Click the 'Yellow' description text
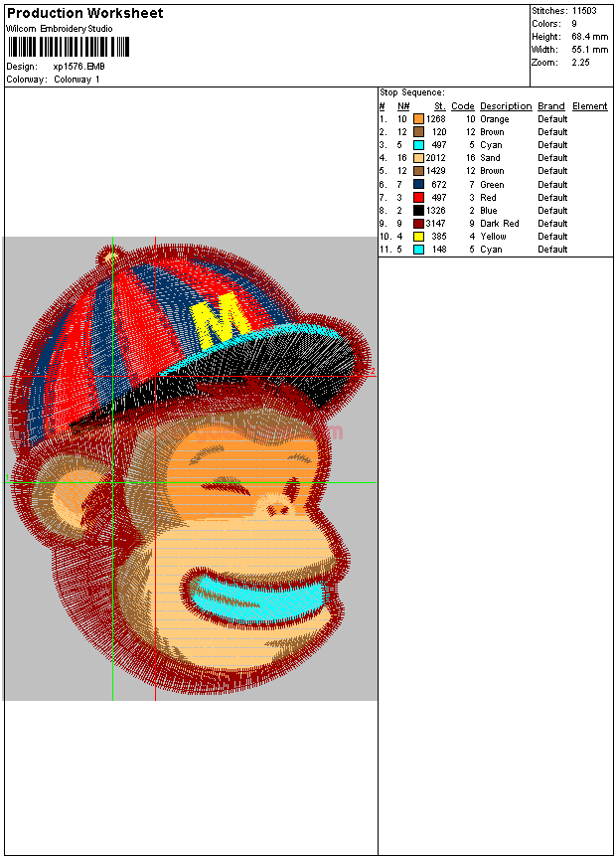Screen dimensions: 616x856 493,237
